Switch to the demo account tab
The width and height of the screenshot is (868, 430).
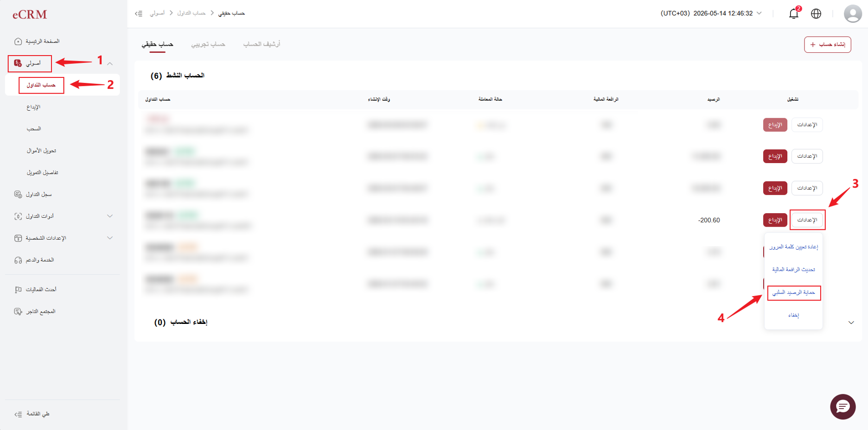[208, 44]
